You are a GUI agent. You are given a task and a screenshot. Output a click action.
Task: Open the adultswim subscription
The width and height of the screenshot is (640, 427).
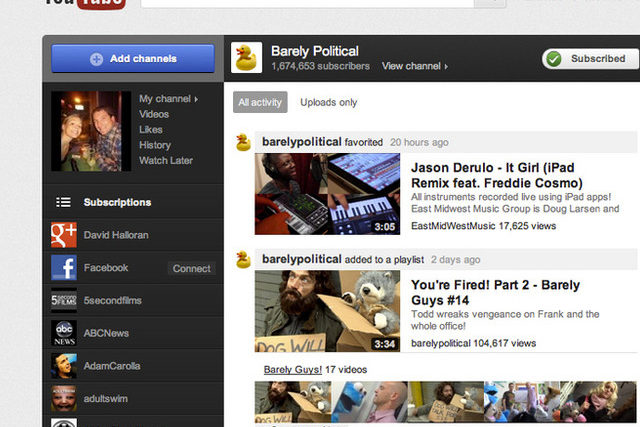pyautogui.click(x=105, y=398)
